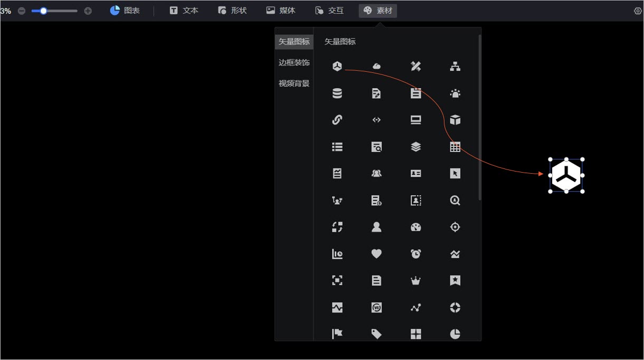Pick the crosshair target icon
This screenshot has width=644, height=360.
tap(455, 227)
